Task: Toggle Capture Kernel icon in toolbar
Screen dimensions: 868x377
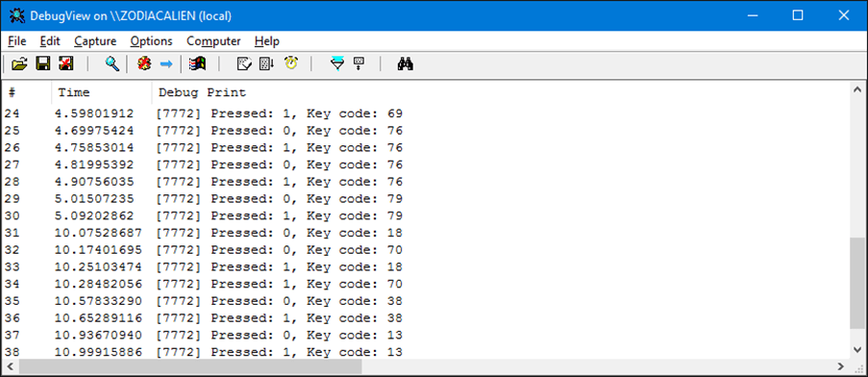Action: pyautogui.click(x=144, y=63)
